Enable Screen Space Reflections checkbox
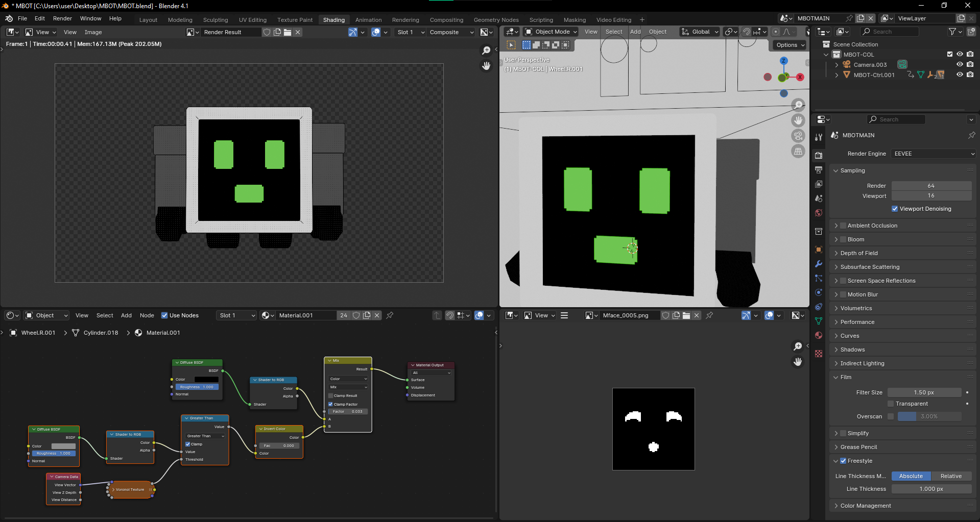 (843, 281)
